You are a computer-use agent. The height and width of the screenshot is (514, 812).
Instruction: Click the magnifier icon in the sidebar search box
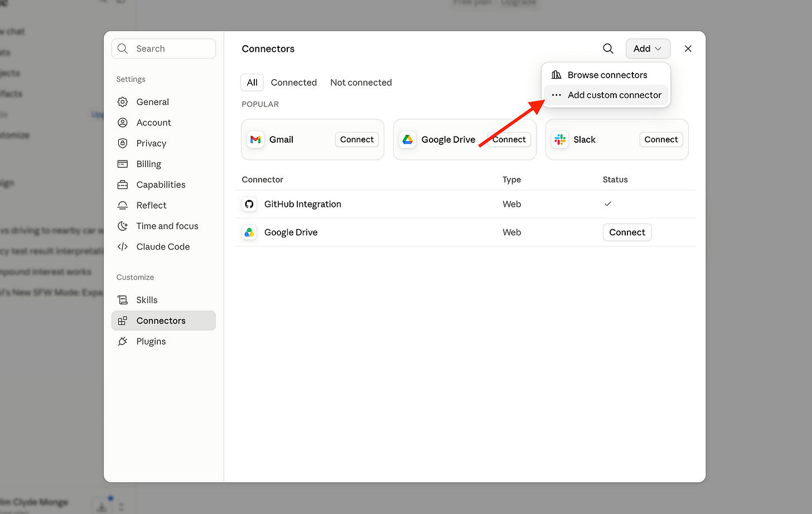123,49
